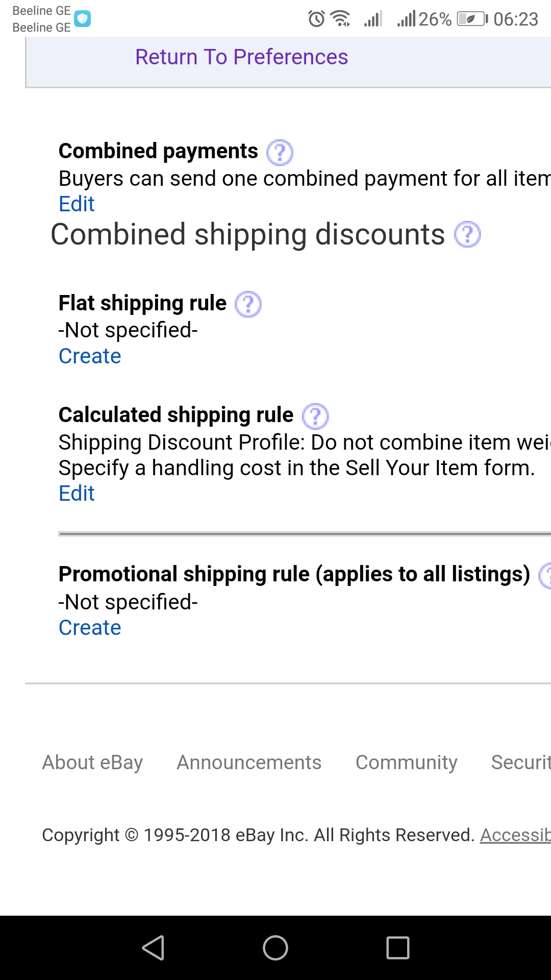The image size is (551, 980).
Task: Click Return To Preferences link
Action: click(241, 57)
